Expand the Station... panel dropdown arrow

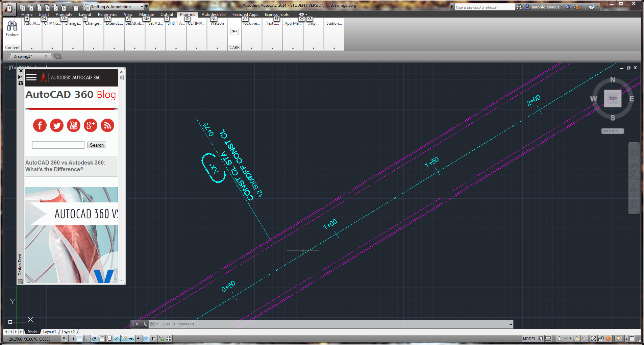[x=334, y=48]
